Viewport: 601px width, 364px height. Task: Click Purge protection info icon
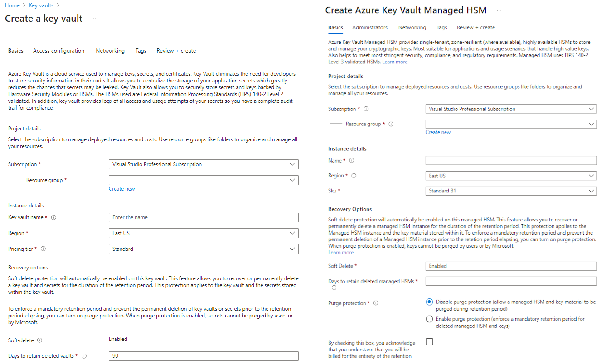[375, 303]
